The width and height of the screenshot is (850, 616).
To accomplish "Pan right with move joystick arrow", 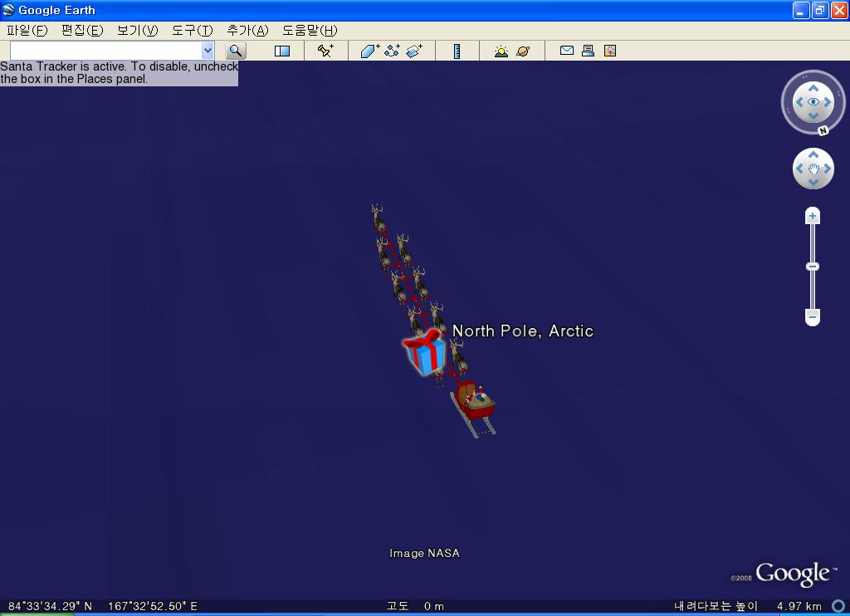I will tap(828, 169).
